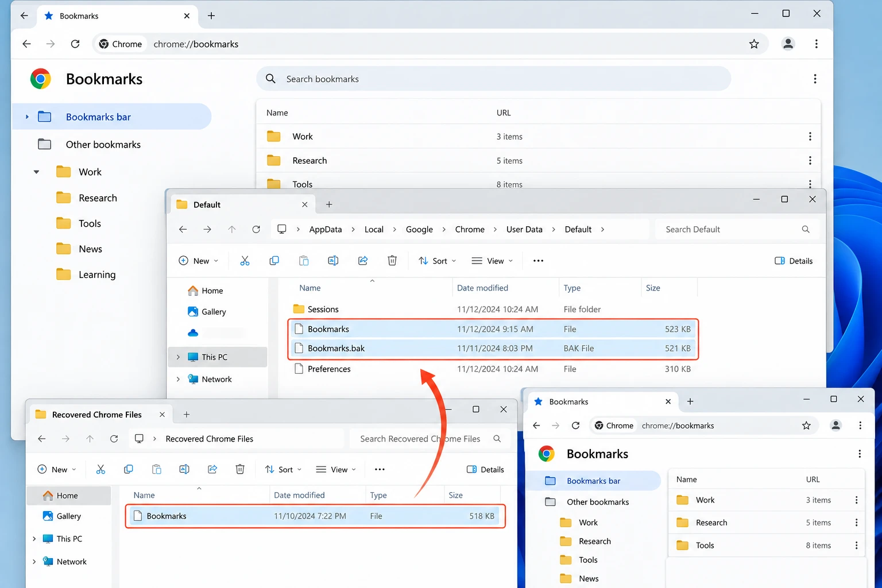
Task: Select the Default tab in File Explorer
Action: click(242, 204)
